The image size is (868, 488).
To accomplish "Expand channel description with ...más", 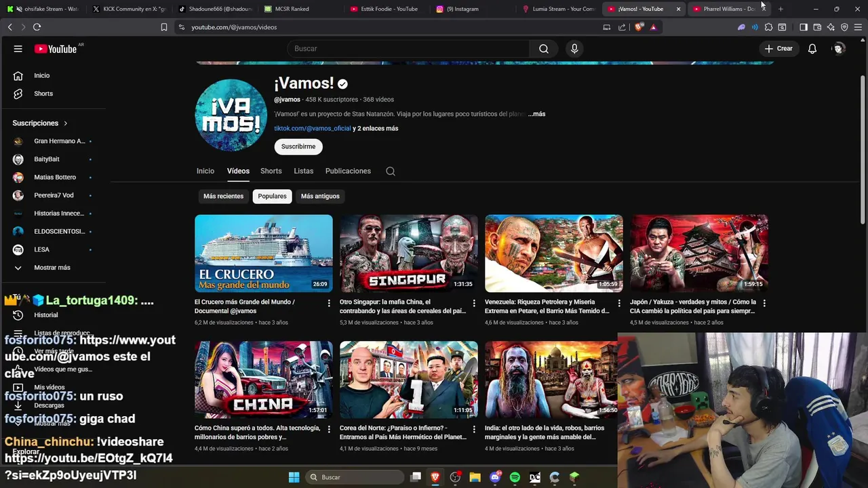I will point(536,114).
